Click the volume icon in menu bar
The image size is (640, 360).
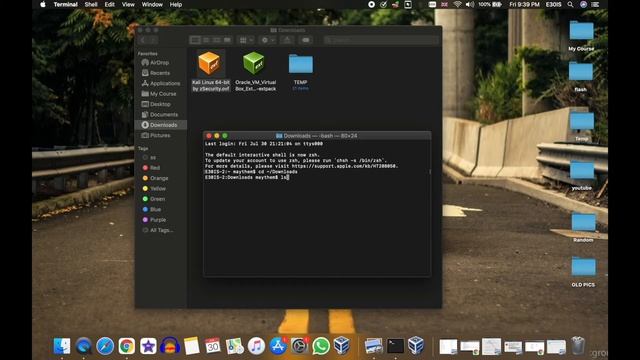470,4
